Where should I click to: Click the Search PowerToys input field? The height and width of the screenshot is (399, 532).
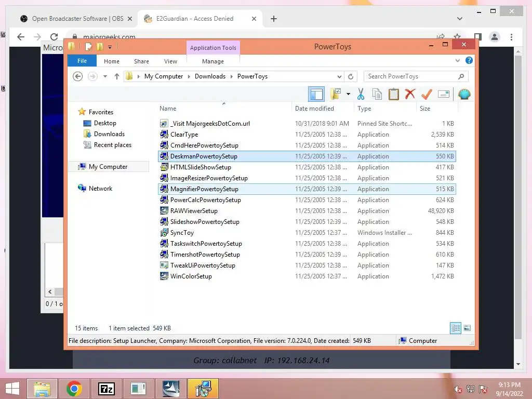pos(416,76)
